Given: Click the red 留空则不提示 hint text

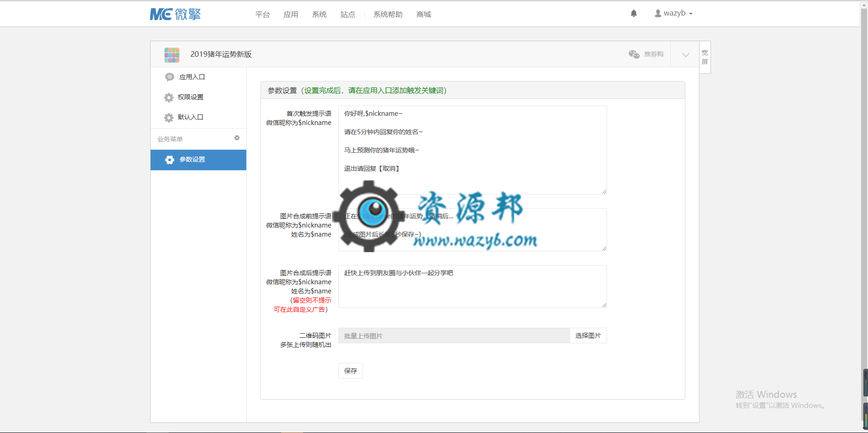Looking at the screenshot, I should [x=312, y=300].
